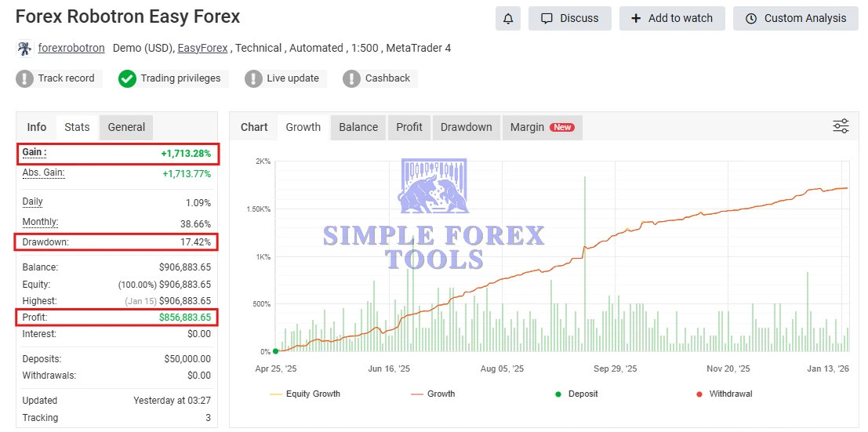
Task: Open the EasyForex broker link
Action: [202, 49]
